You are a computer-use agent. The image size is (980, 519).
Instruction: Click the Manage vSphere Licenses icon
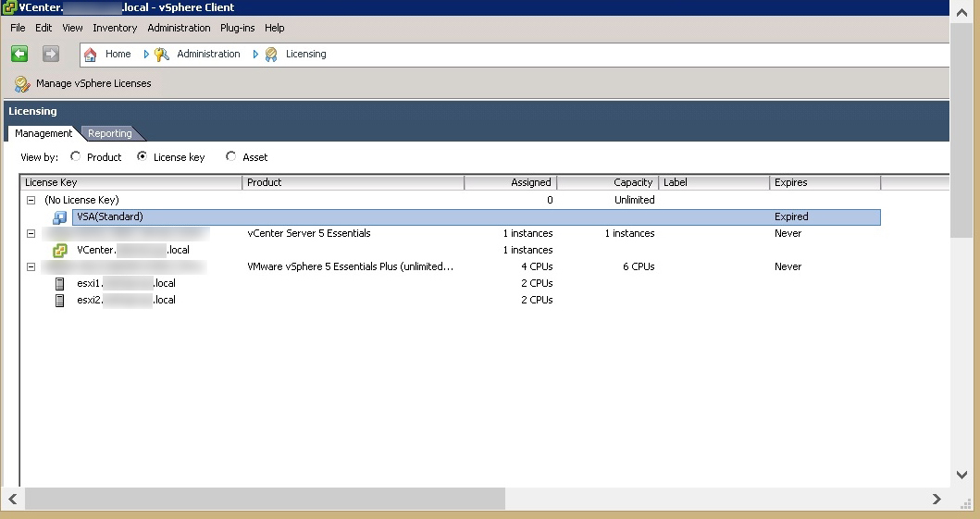22,83
